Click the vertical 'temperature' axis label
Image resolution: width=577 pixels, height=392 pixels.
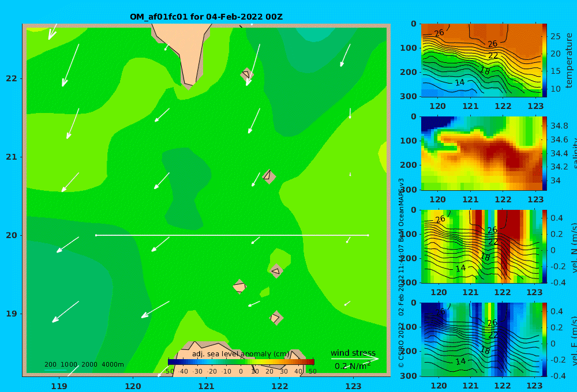[x=569, y=61]
